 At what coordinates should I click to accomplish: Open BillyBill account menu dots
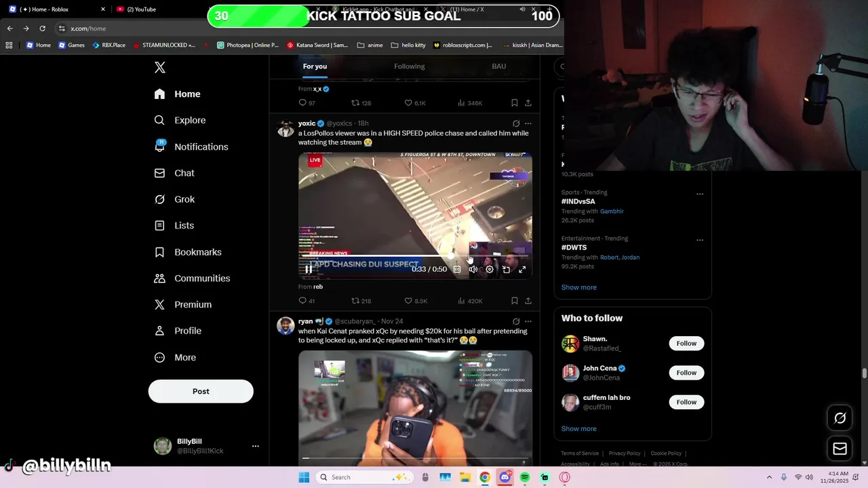pos(256,446)
